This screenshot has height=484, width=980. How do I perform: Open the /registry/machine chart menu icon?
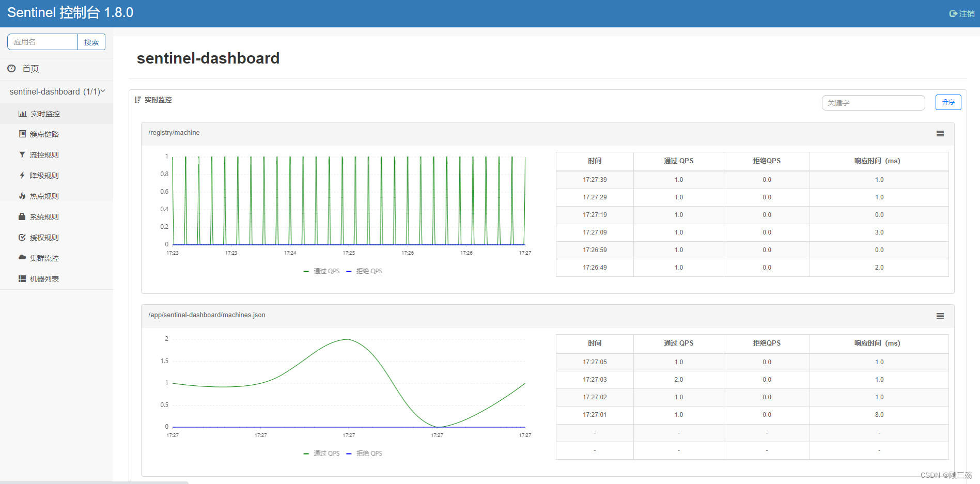940,134
